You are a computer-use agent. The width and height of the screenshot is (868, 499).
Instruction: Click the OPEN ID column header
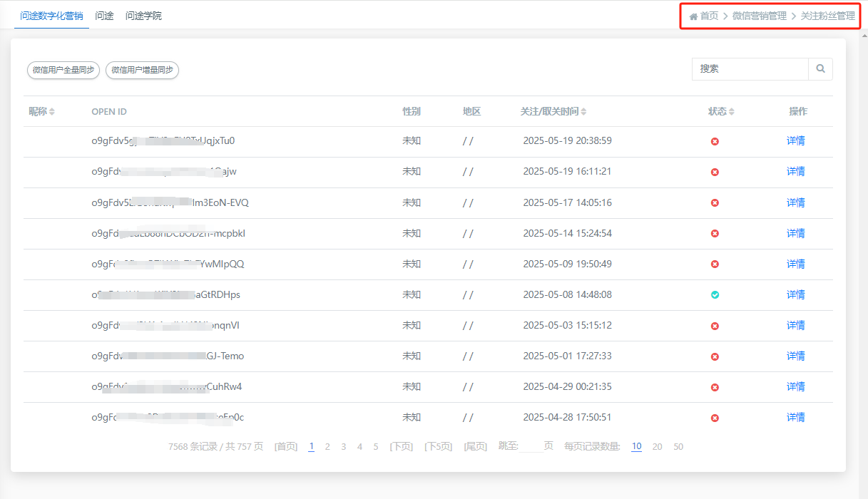(109, 112)
